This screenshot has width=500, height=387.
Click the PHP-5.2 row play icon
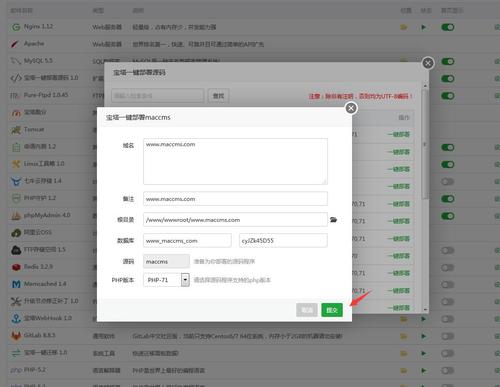(423, 370)
